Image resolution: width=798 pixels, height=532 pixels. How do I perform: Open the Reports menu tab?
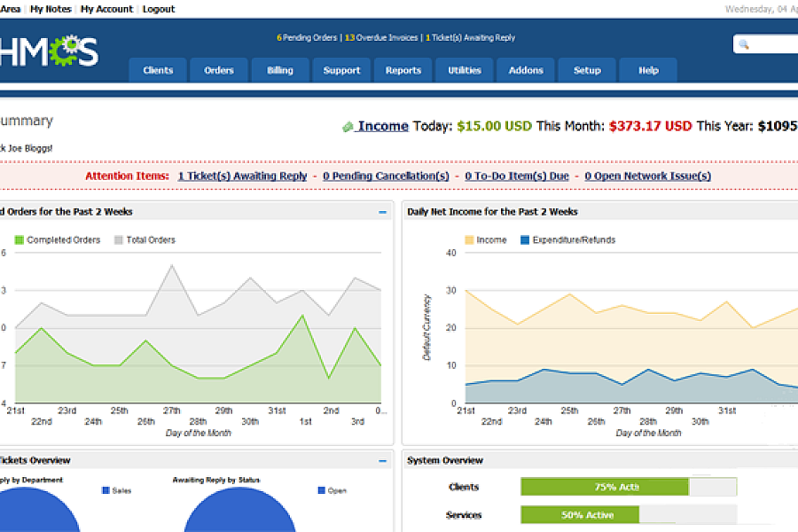coord(403,70)
